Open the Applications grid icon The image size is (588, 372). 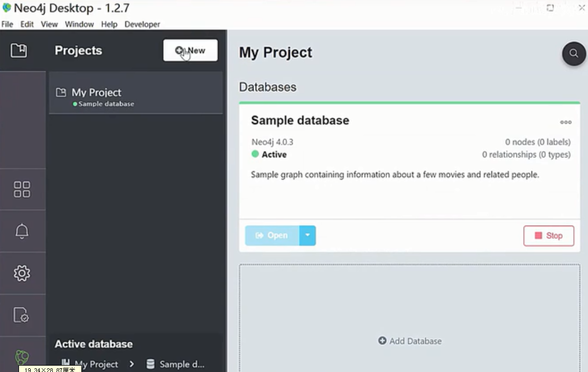click(22, 189)
